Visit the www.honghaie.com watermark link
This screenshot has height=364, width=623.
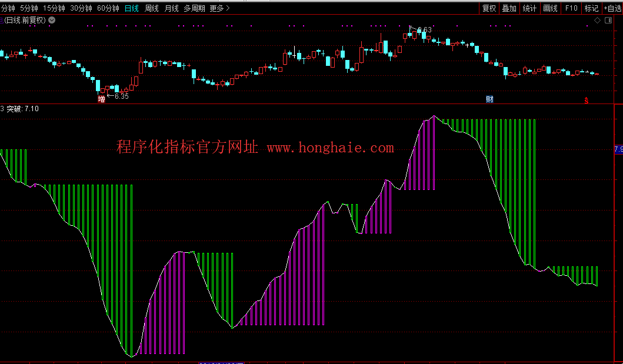coord(330,148)
